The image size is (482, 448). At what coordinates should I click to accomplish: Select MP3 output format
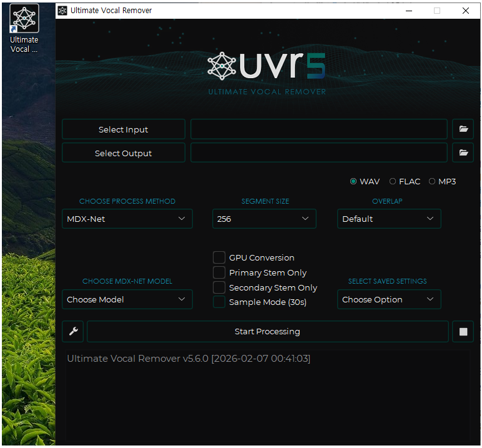click(x=442, y=182)
